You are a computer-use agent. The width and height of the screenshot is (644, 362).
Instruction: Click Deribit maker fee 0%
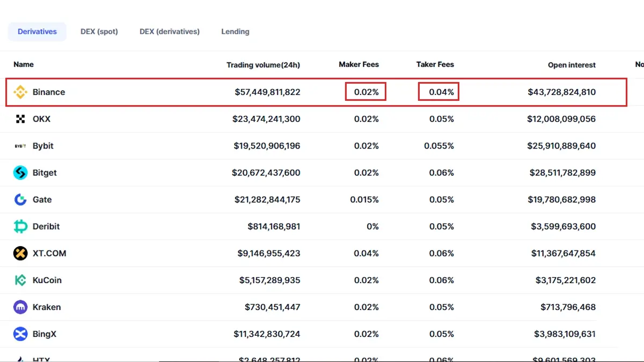coord(373,226)
